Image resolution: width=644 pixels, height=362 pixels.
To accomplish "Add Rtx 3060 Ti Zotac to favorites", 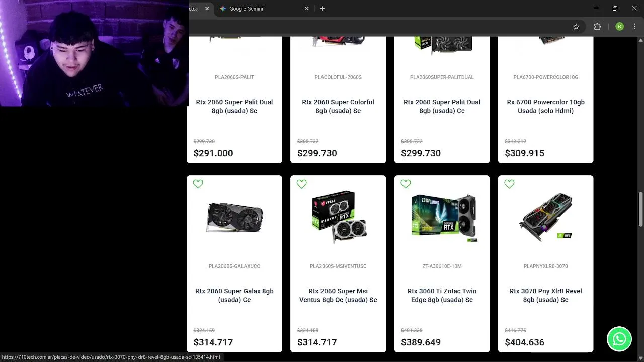I will click(x=406, y=184).
